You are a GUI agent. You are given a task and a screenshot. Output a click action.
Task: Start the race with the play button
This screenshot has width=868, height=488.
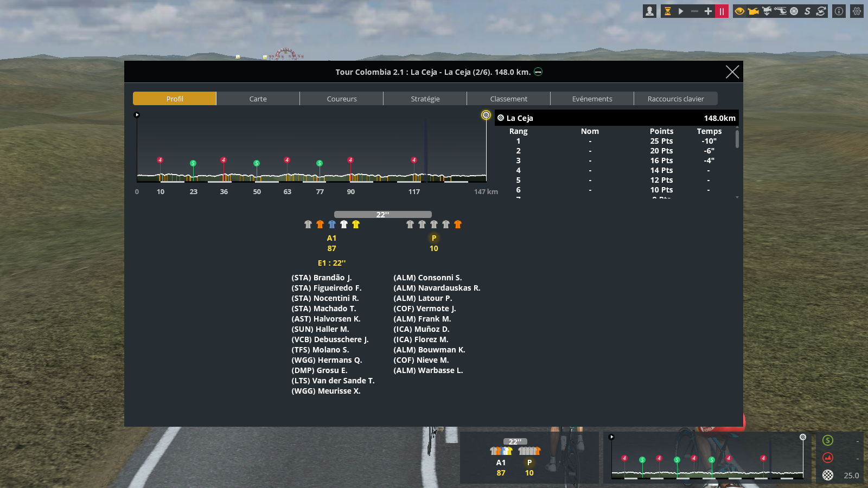point(681,11)
